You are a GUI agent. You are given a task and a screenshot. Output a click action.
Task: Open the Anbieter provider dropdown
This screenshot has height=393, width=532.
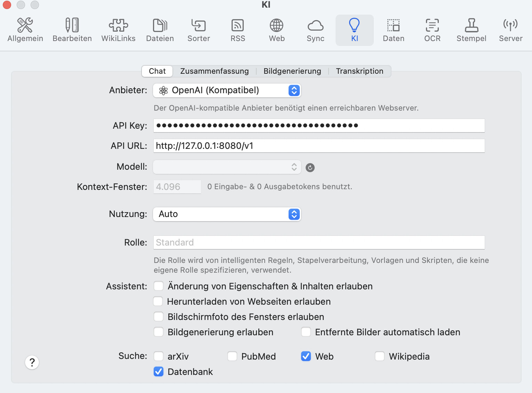pos(227,90)
